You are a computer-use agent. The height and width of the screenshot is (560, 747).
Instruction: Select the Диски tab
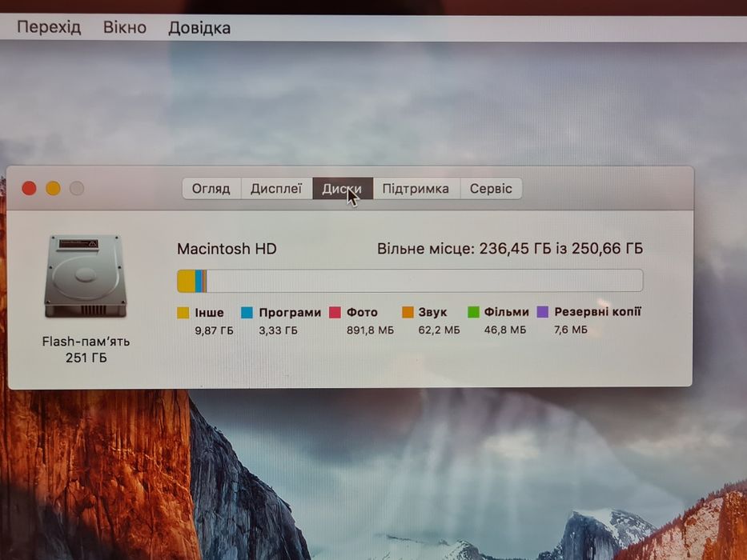(342, 189)
